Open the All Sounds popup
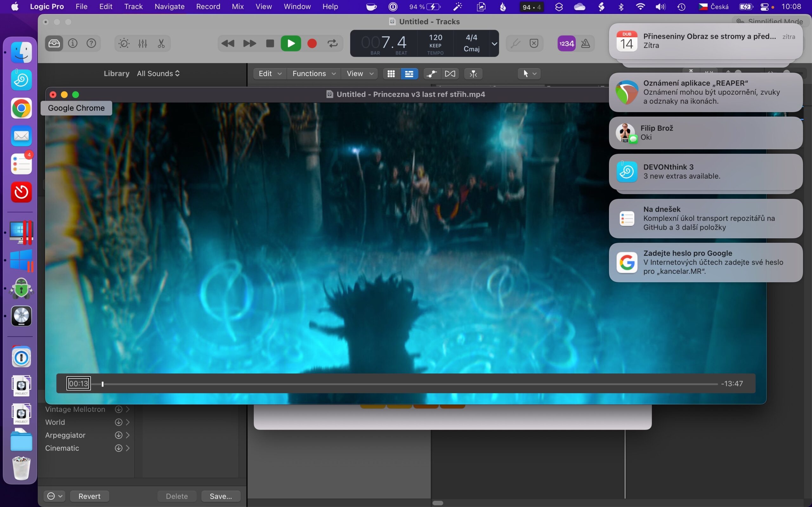812x507 pixels. coord(158,74)
